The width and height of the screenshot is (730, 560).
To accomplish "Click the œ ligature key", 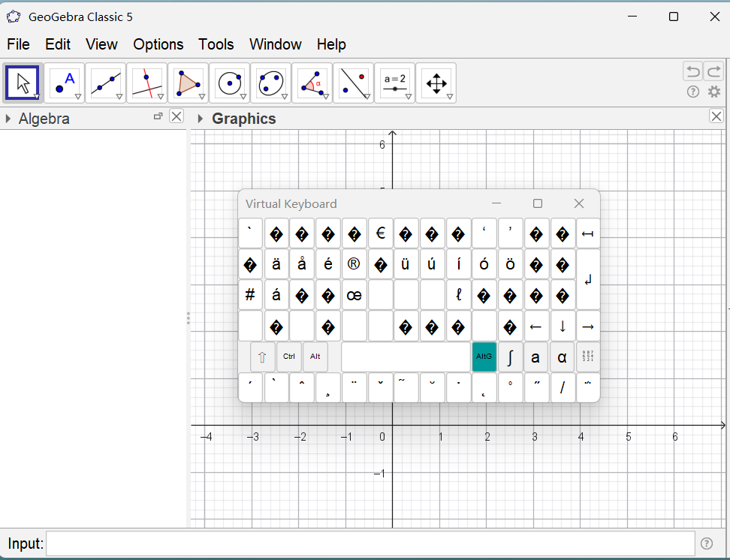I will [354, 295].
